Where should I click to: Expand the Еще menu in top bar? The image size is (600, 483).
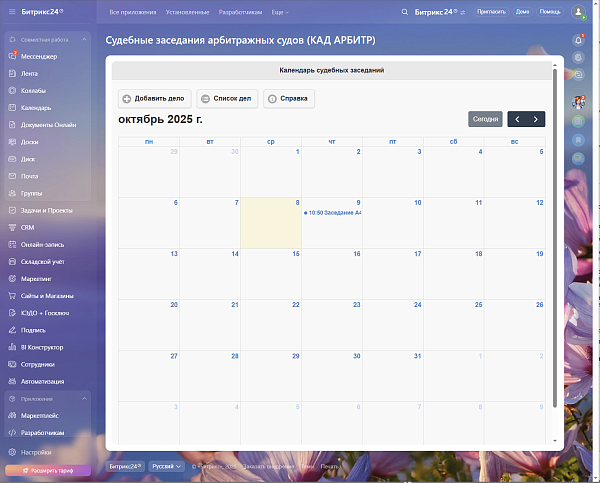point(279,12)
